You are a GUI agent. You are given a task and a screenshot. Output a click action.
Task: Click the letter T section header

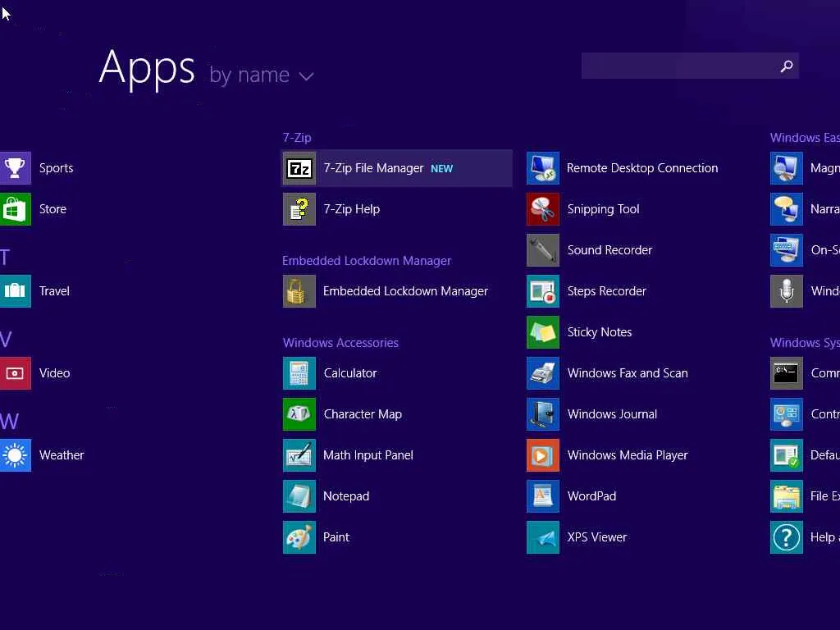[x=5, y=258]
